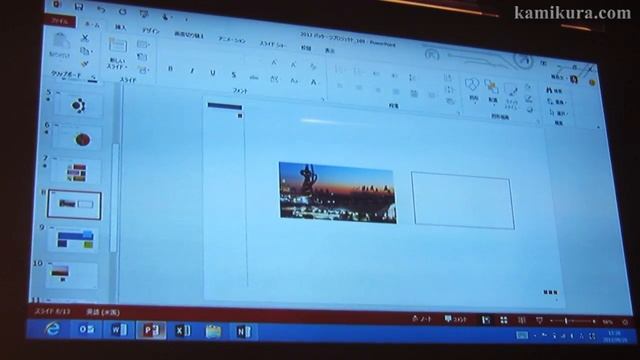Select slide 5 thumbnail

coord(78,106)
